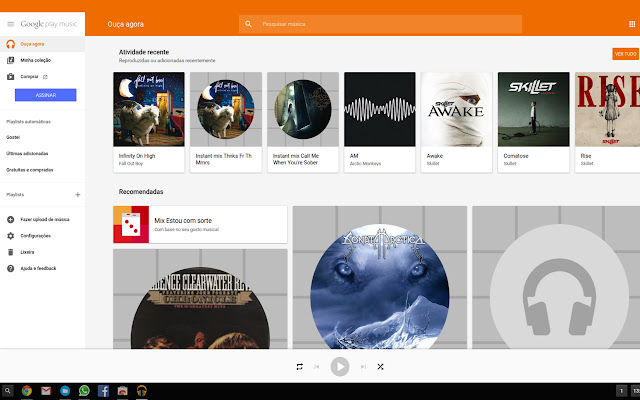Open the Creedence Clearwater Revival recommendation
This screenshot has height=400, width=640.
(x=200, y=299)
